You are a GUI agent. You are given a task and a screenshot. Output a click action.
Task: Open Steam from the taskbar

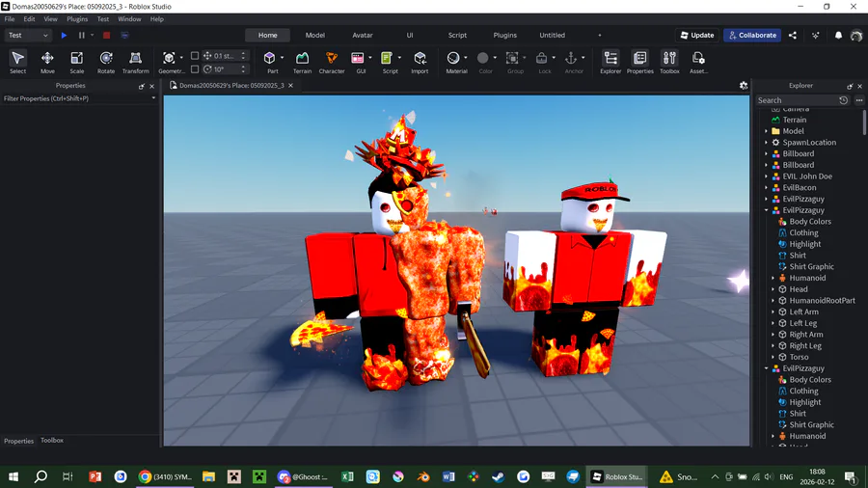[x=498, y=476]
